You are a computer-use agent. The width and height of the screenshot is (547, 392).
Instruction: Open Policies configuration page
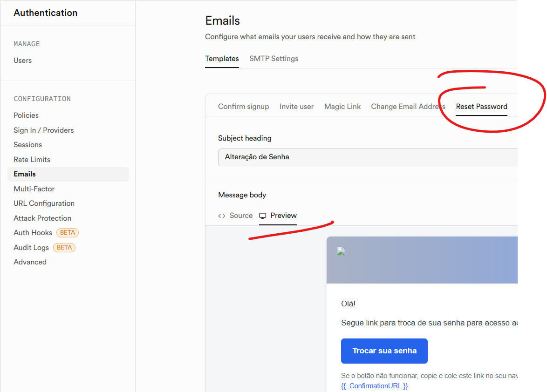point(26,115)
